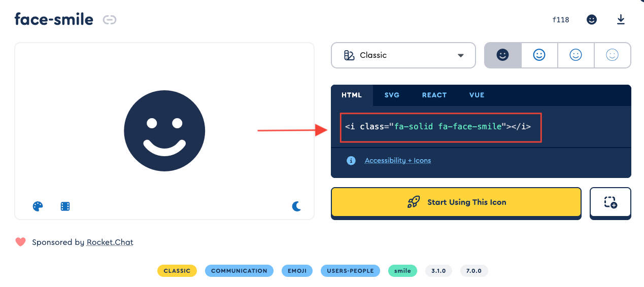
Task: Switch to the VUE code tab
Action: (x=477, y=95)
